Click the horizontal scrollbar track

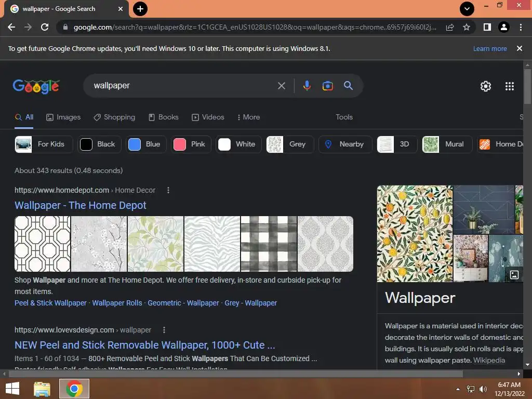click(x=261, y=374)
